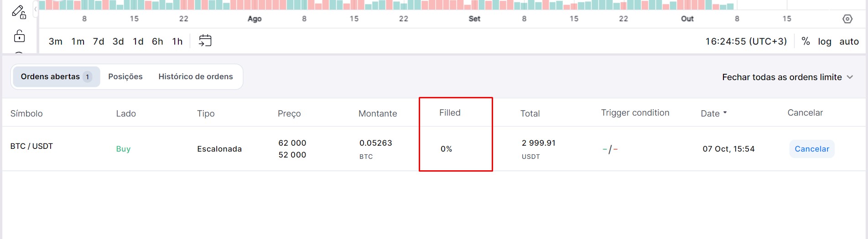Toggle log scale on the chart
This screenshot has width=868, height=239.
824,41
